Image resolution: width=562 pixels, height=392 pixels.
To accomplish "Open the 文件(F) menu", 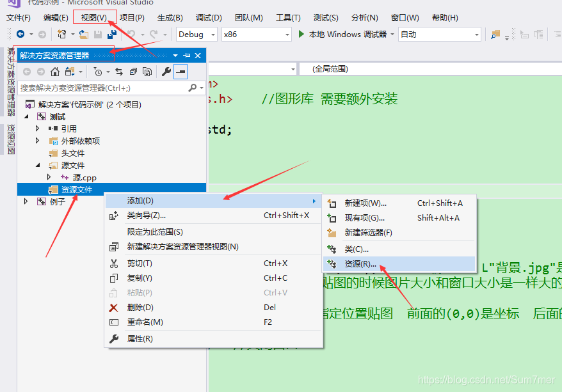I will pyautogui.click(x=19, y=17).
